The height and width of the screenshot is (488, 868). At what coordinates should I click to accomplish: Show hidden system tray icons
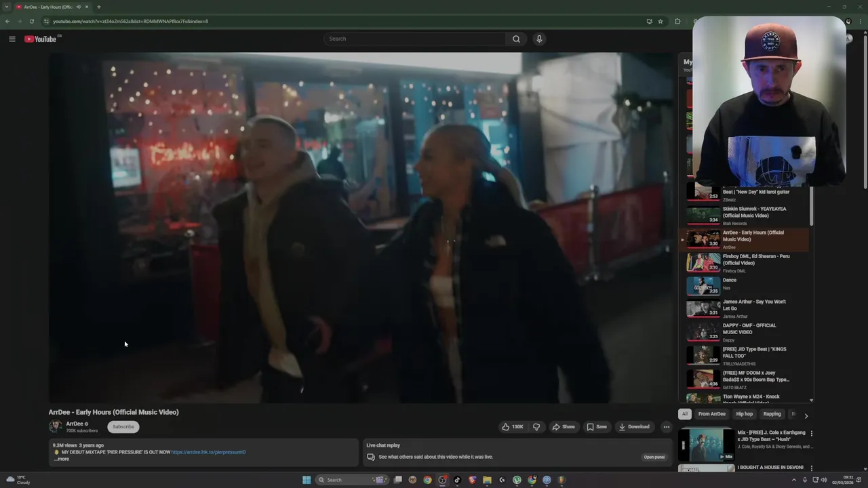click(794, 480)
